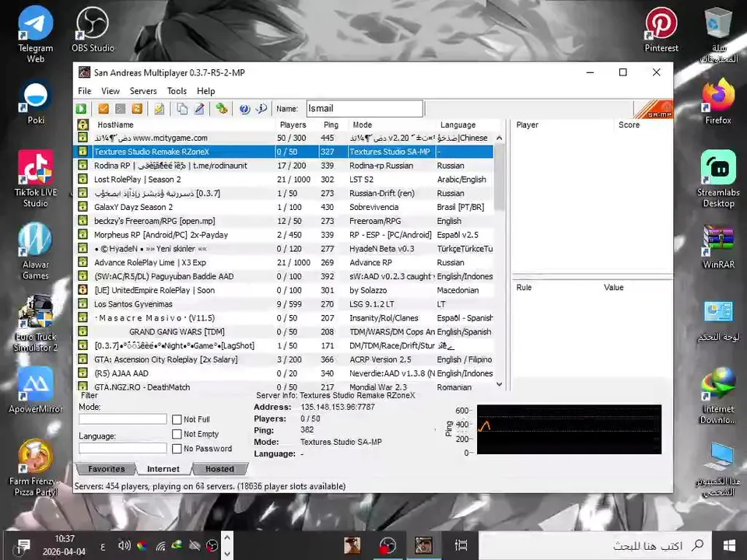Select the Los Santos Gyvenimas server row
The image size is (747, 560).
pyautogui.click(x=285, y=304)
